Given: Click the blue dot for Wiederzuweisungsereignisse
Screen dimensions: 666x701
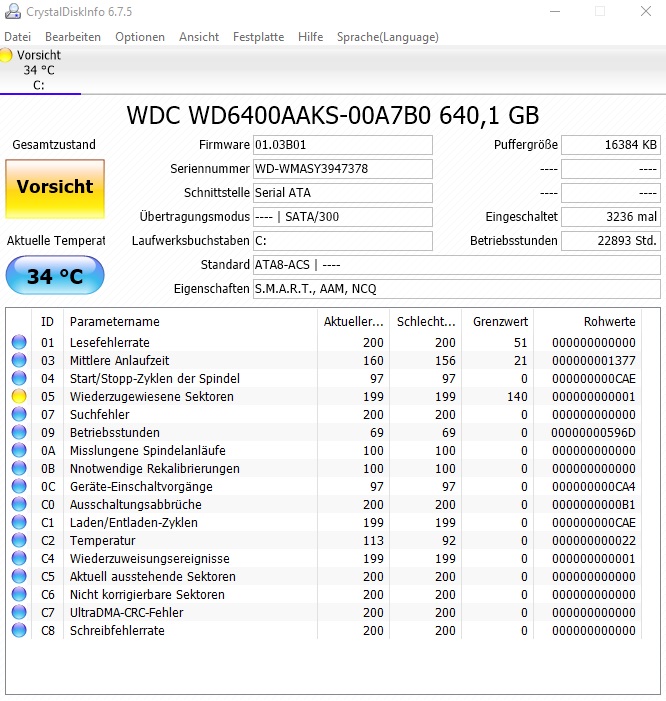Looking at the screenshot, I should point(19,558).
